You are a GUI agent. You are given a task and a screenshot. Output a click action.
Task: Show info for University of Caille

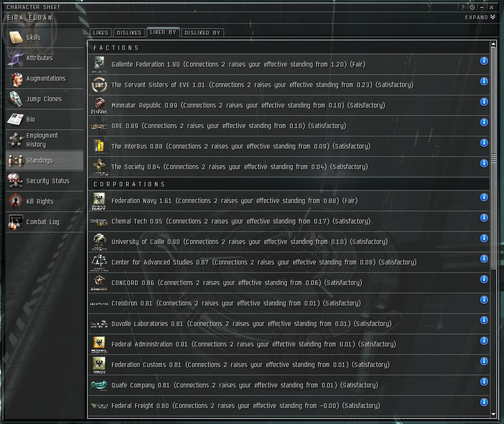point(484,238)
